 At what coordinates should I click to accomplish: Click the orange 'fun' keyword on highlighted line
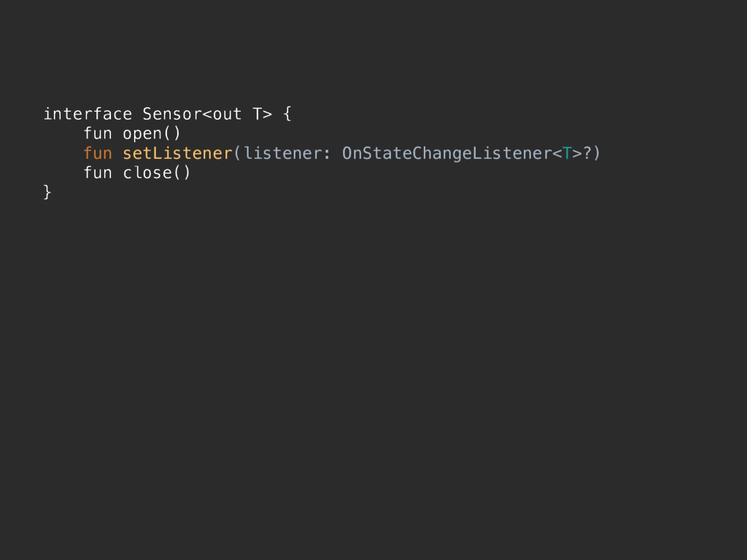[98, 153]
